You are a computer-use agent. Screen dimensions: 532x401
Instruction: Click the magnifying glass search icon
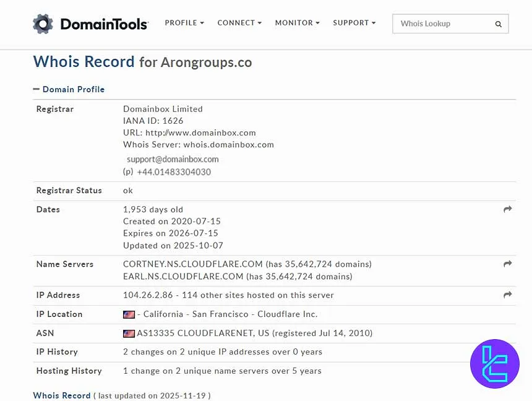pyautogui.click(x=498, y=24)
